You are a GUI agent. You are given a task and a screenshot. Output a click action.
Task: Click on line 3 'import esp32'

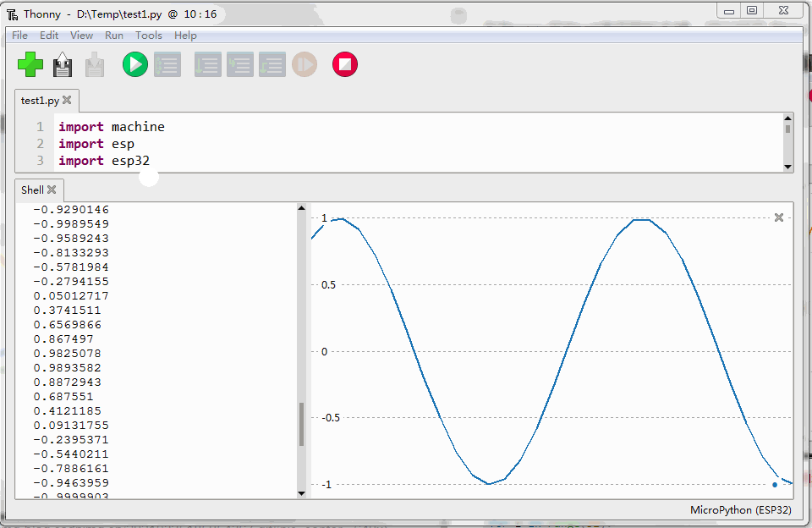(x=104, y=161)
